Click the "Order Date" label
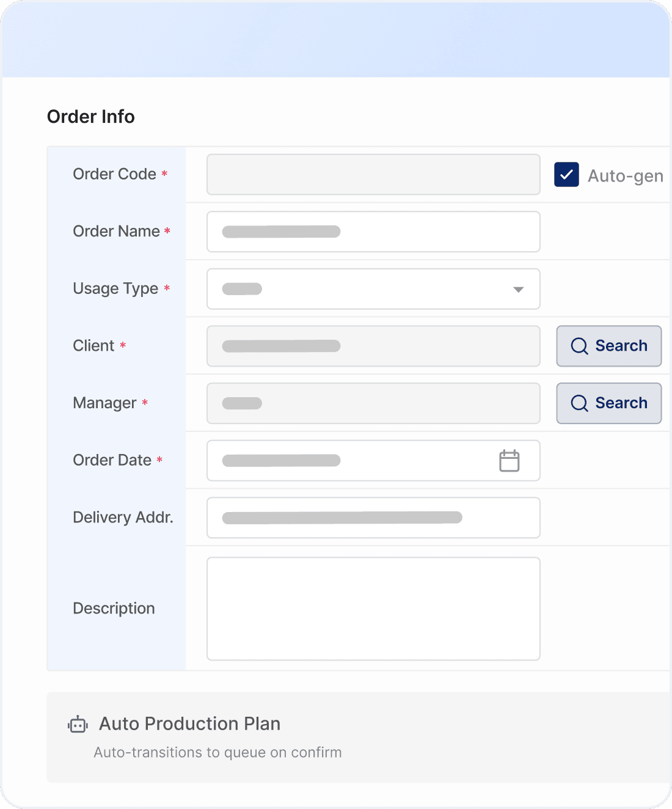The image size is (672, 809). click(x=112, y=460)
